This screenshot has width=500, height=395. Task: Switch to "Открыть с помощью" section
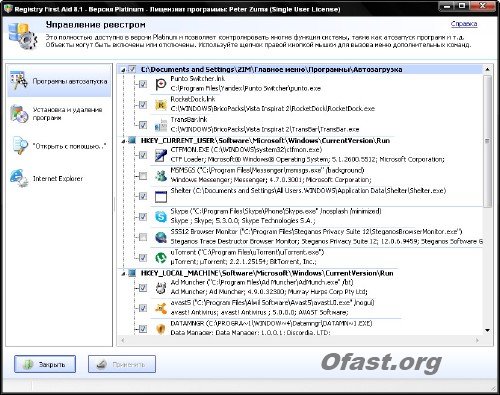click(x=59, y=146)
